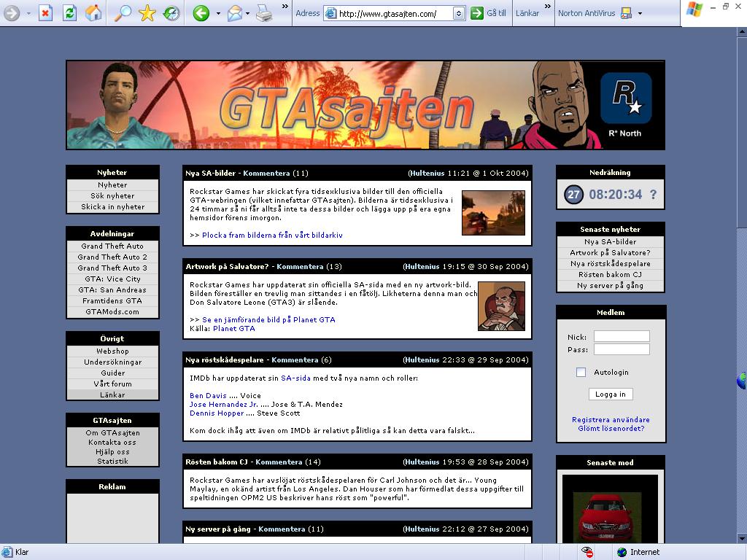Click the Internet zone globe icon
The width and height of the screenshot is (747, 560).
[x=622, y=552]
